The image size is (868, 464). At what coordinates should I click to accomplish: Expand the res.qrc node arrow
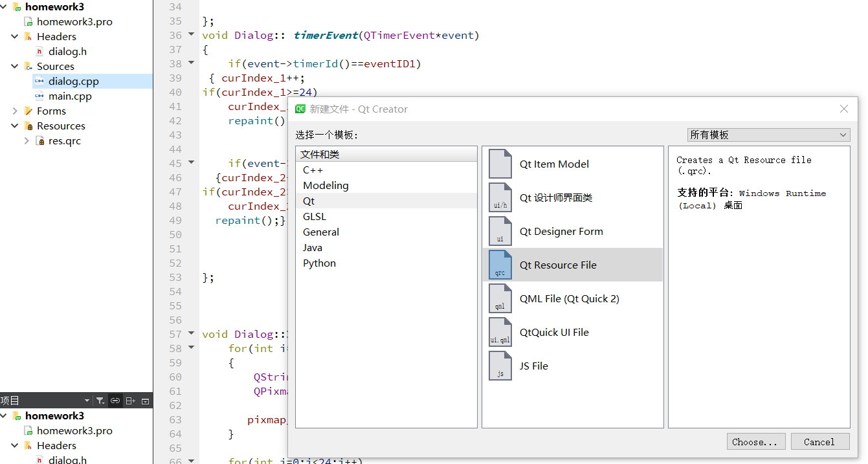[27, 140]
